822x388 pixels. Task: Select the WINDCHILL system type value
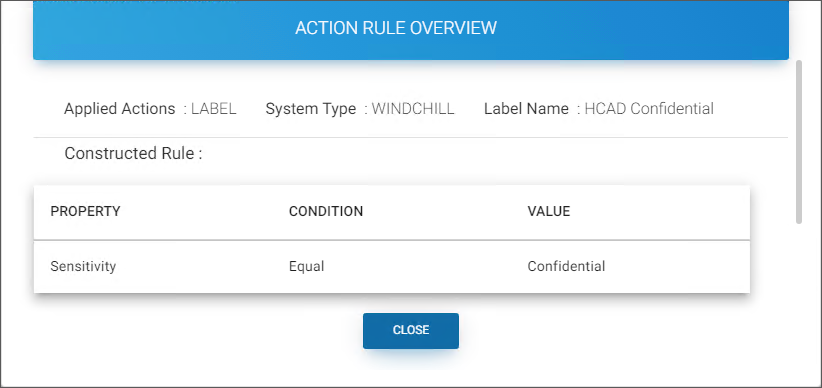pyautogui.click(x=413, y=109)
